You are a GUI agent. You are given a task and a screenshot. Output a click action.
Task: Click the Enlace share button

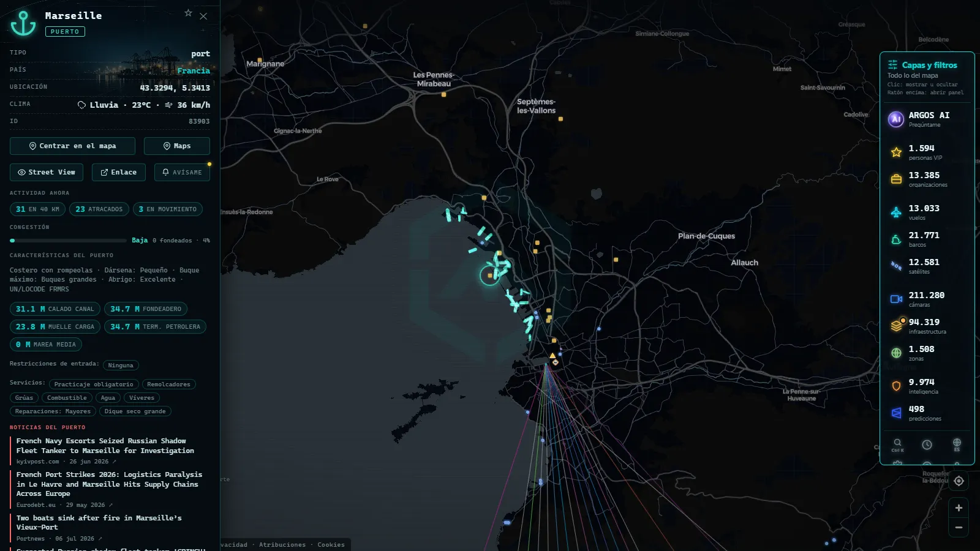click(x=119, y=172)
